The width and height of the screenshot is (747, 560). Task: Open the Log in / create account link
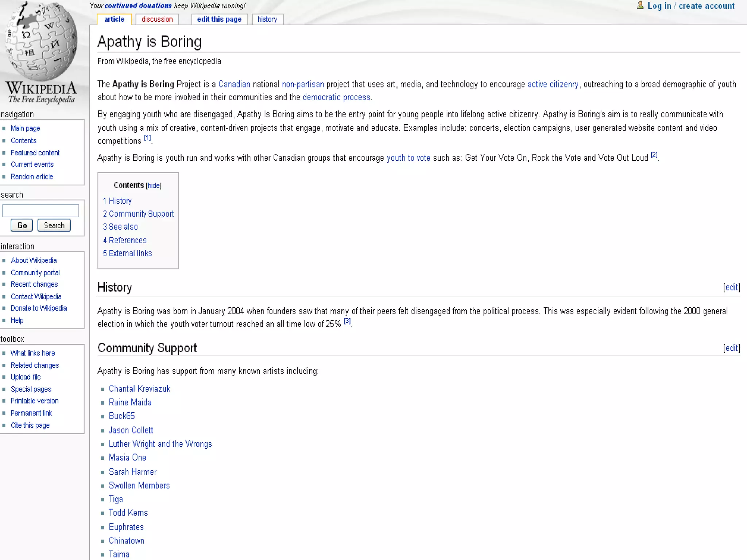tap(691, 6)
